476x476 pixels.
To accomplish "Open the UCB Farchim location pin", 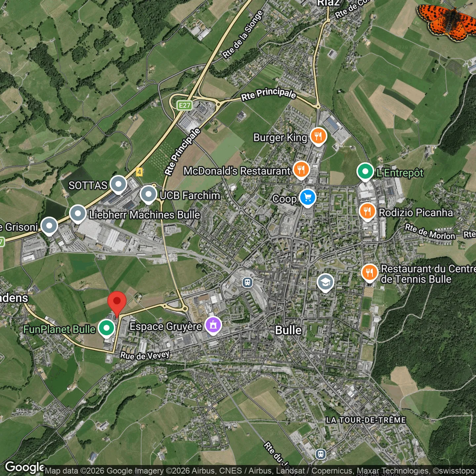I will coord(148,194).
